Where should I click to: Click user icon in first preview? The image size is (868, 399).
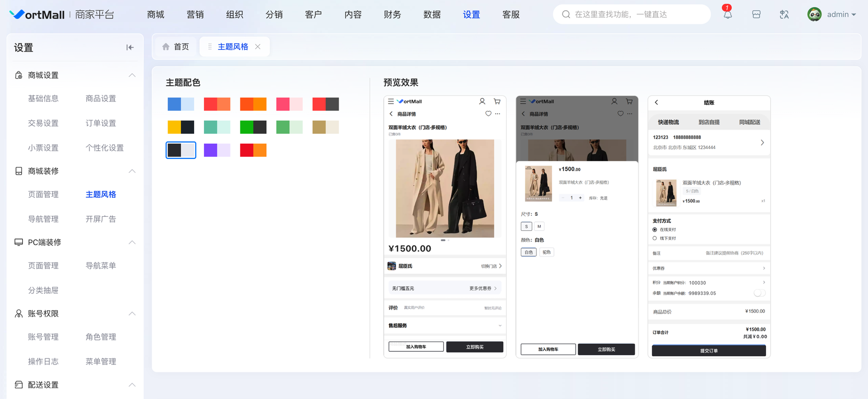click(x=482, y=101)
